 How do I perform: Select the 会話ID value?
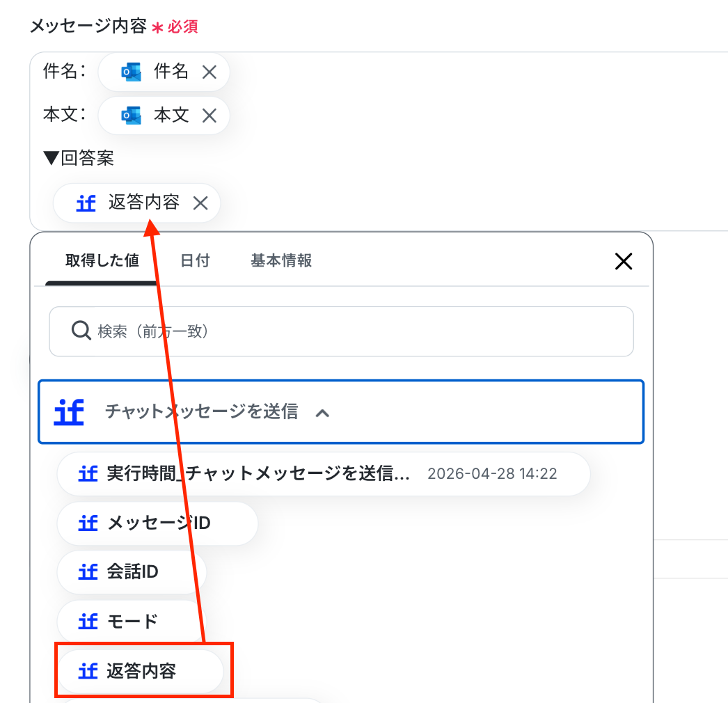coord(132,572)
